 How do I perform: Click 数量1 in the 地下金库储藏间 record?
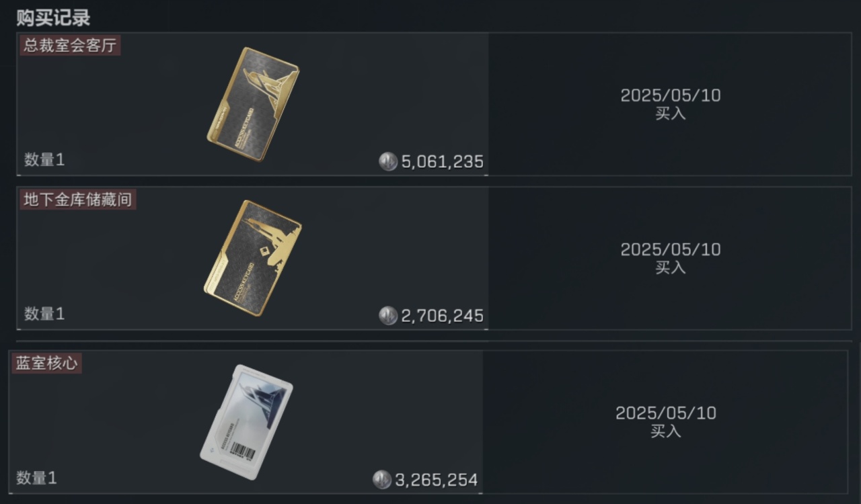click(x=44, y=314)
